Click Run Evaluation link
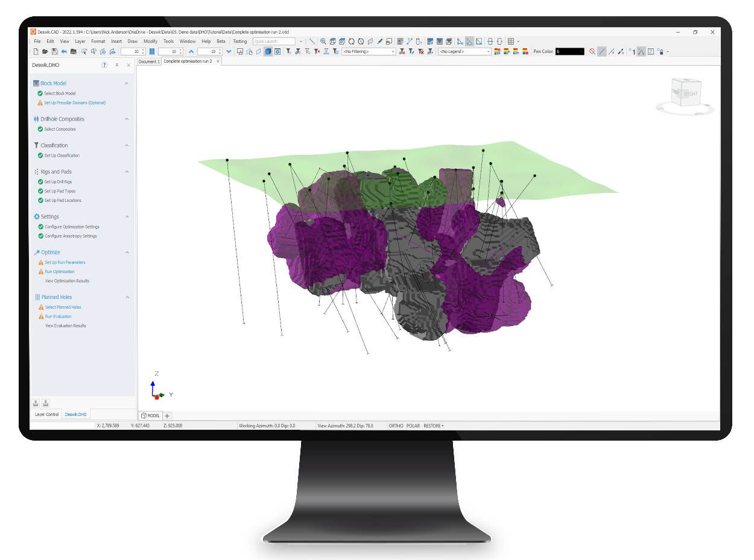The image size is (754, 560). point(58,316)
